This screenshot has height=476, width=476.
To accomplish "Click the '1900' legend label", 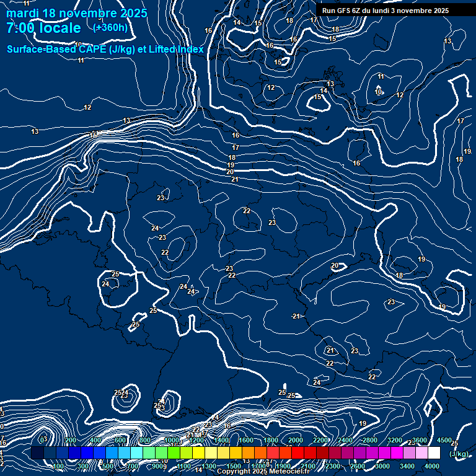I will point(283,466).
